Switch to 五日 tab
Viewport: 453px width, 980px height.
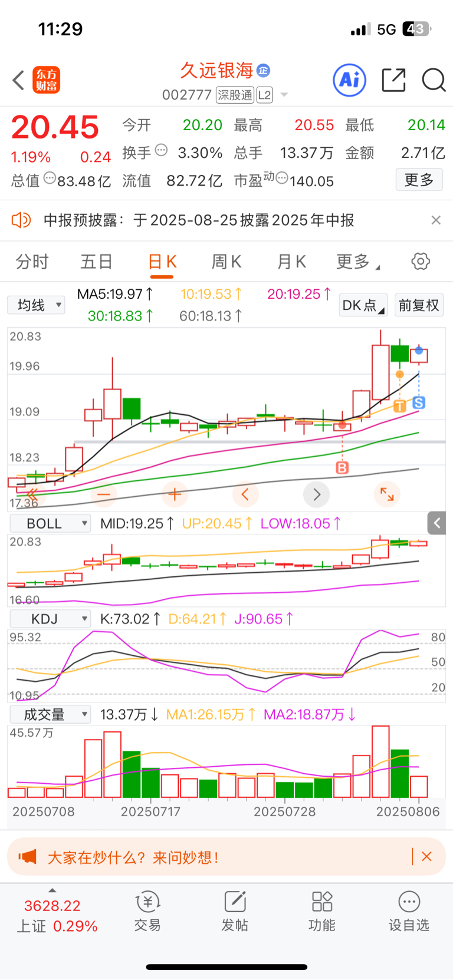pos(97,262)
